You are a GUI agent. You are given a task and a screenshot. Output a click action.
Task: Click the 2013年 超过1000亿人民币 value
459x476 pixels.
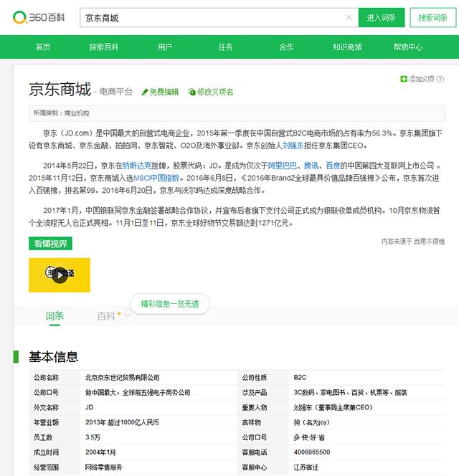(122, 422)
